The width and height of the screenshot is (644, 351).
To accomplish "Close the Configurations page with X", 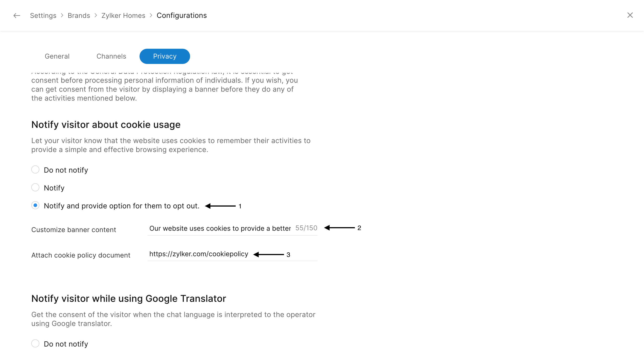I will [x=630, y=15].
